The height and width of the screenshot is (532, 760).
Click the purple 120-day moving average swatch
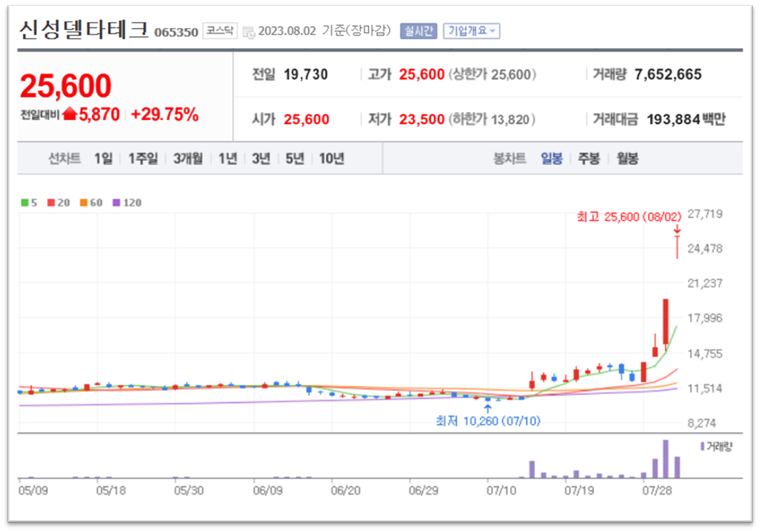116,203
